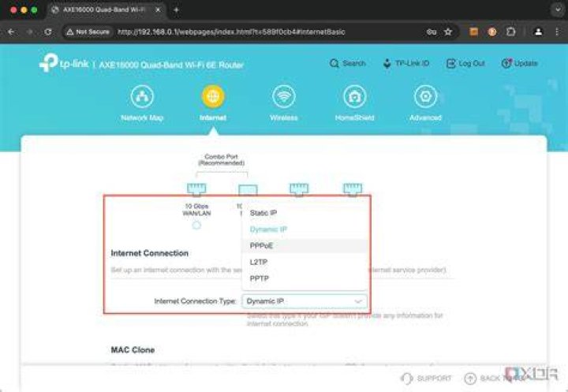Click the MAC Clone heading
The width and height of the screenshot is (568, 392).
tap(133, 350)
